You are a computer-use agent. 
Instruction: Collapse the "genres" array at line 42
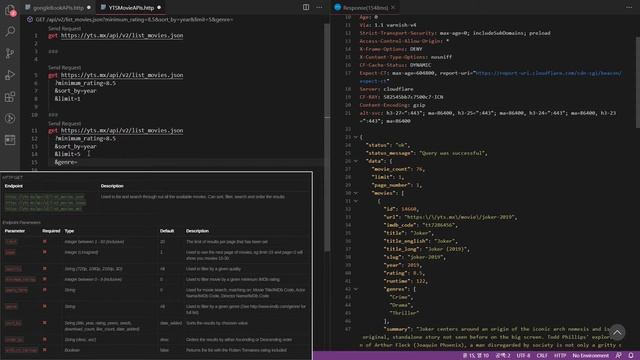coord(356,289)
